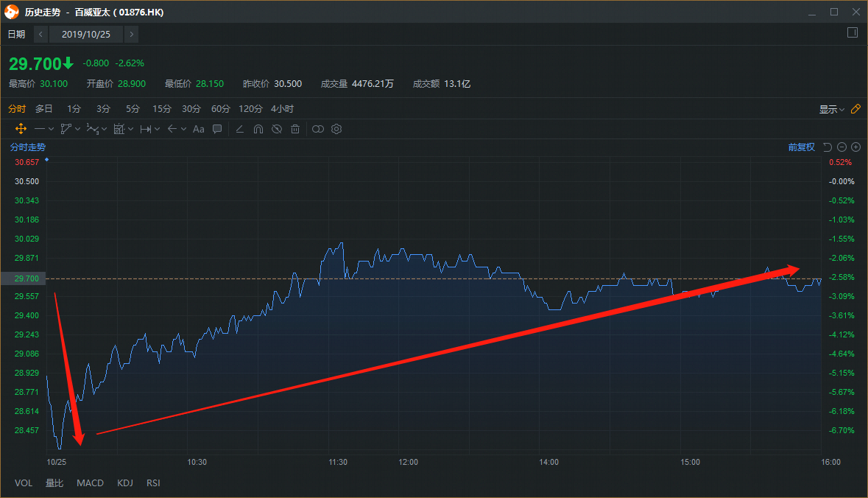Click the app logo in title bar

[x=12, y=12]
